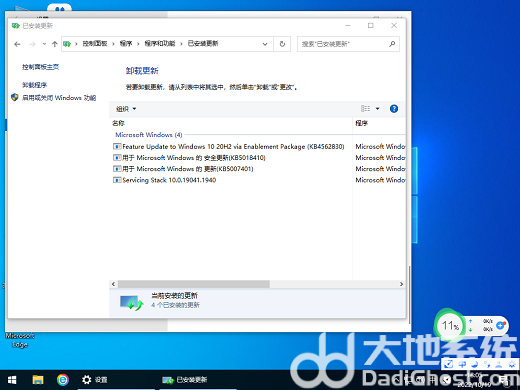Screen dimensions: 520x390
Task: Open 启用或关闭 Windows 功能 link
Action: click(x=59, y=98)
